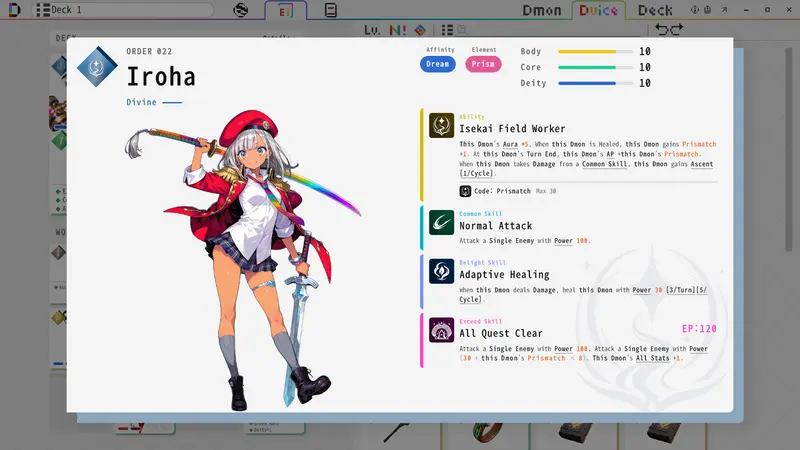This screenshot has width=800, height=450.
Task: Click the Code: Prismatch icon
Action: [465, 191]
